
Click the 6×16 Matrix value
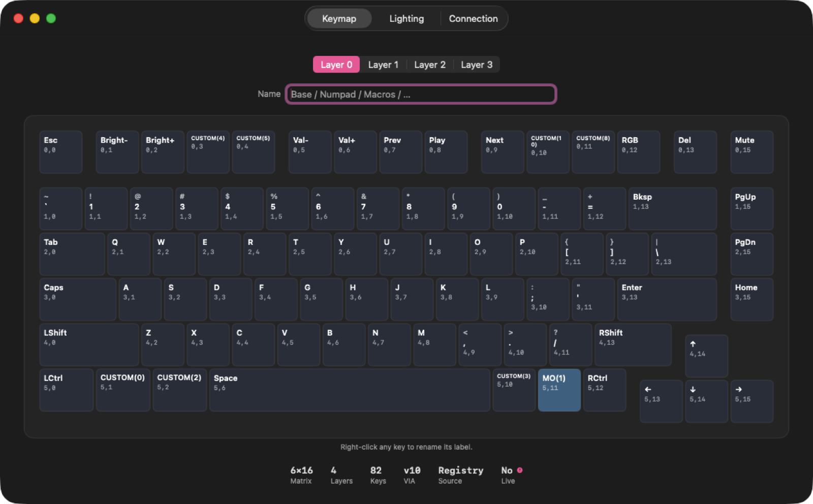pos(301,470)
